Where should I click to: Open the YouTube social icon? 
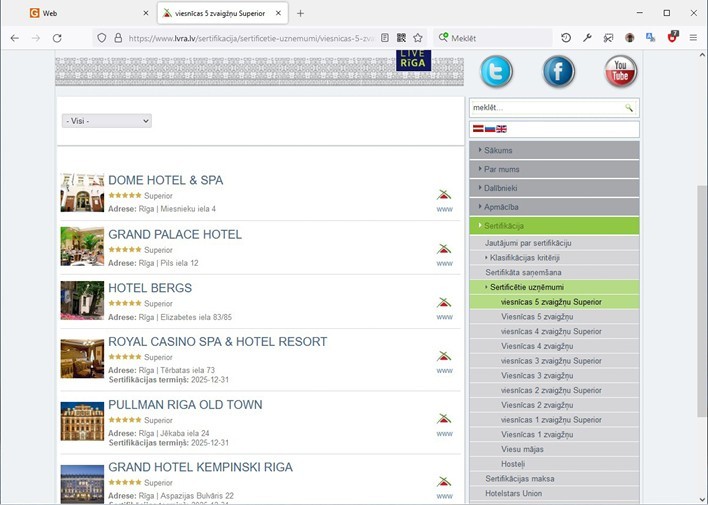pyautogui.click(x=620, y=71)
